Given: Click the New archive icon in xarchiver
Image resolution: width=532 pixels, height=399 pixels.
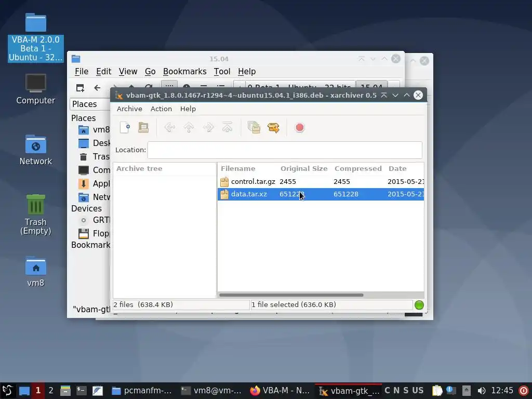Looking at the screenshot, I should 125,128.
